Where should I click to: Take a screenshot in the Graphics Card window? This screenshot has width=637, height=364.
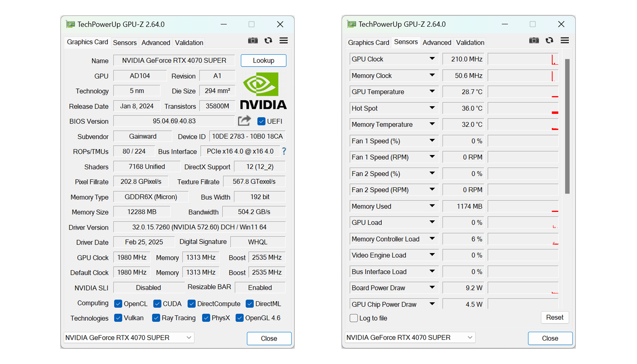point(253,40)
